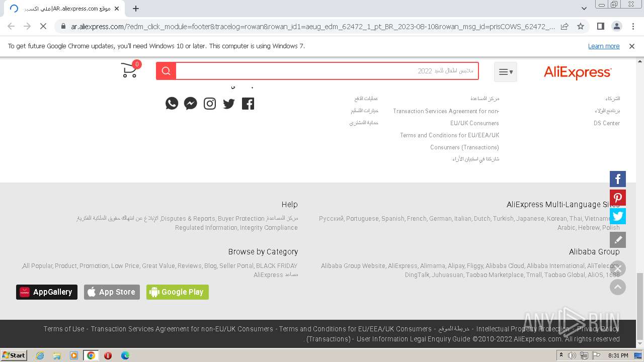
Task: Open Chrome profile avatar
Action: (x=616, y=26)
